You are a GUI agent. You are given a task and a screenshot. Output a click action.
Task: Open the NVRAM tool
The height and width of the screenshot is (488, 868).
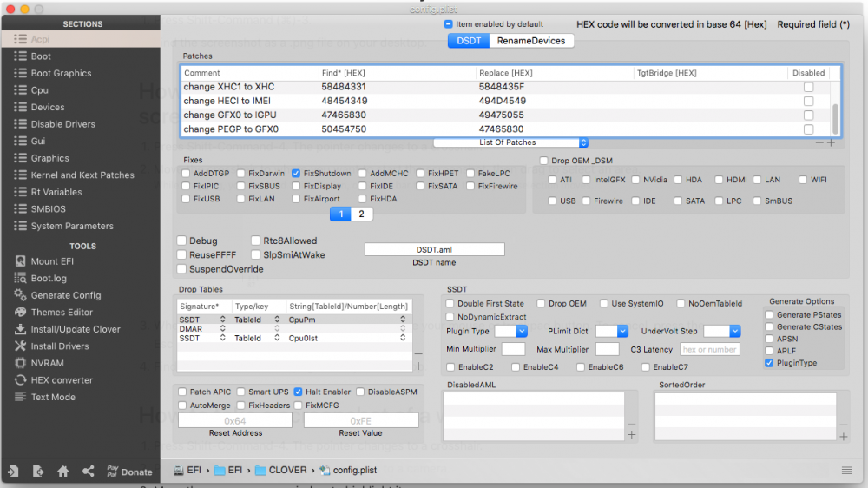47,363
